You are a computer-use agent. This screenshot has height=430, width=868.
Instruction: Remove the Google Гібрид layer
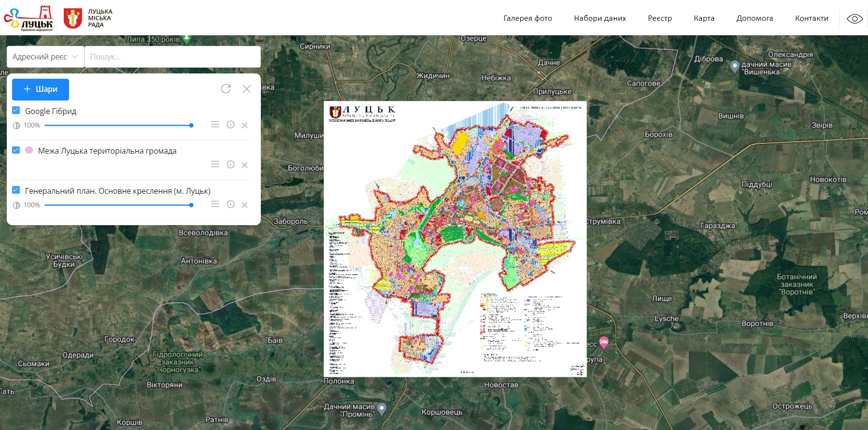(244, 125)
